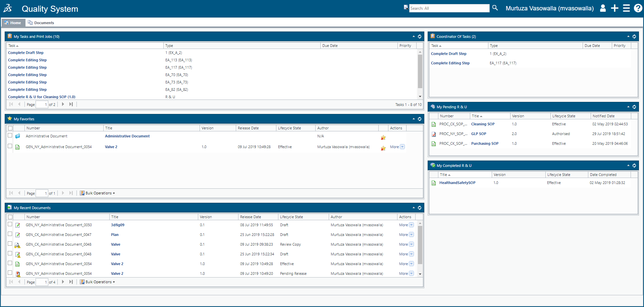
Task: Go to next page of My Tasks
Action: coord(63,104)
